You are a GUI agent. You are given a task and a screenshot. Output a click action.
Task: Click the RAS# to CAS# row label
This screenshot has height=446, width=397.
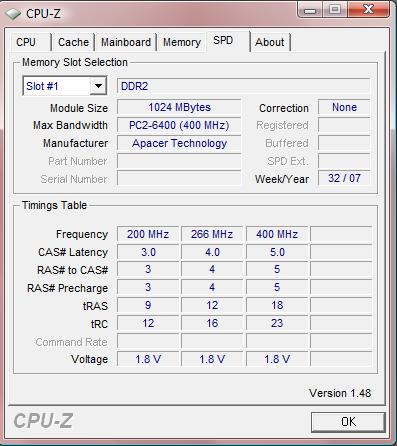pos(72,270)
